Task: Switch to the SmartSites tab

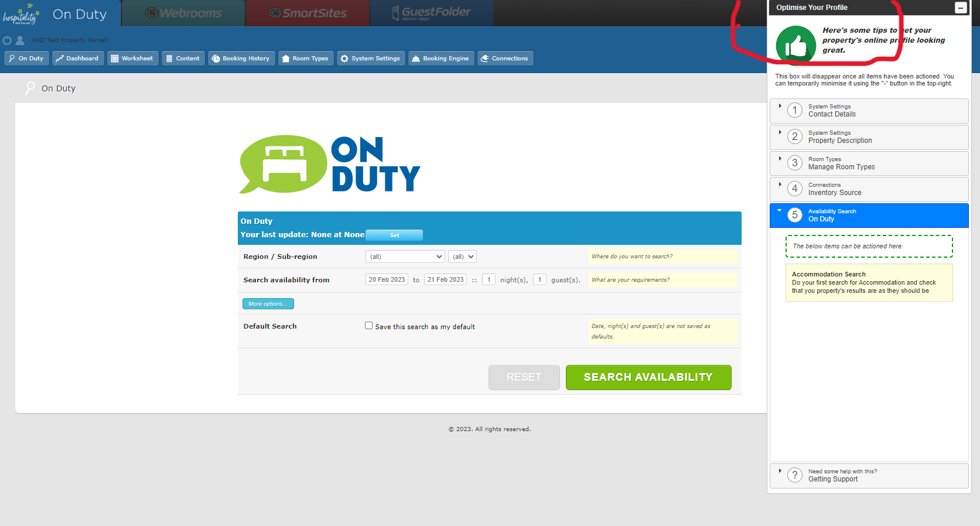Action: pos(308,13)
